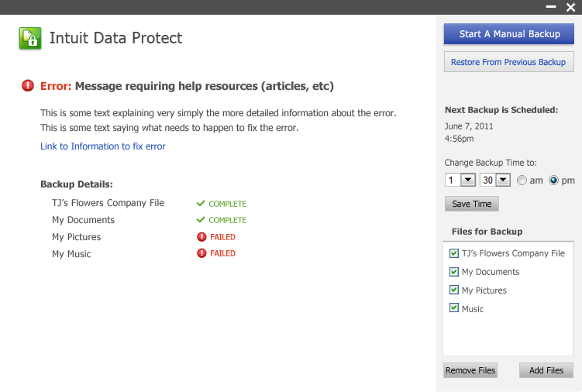Click the red failed icon for My Music

pos(201,253)
